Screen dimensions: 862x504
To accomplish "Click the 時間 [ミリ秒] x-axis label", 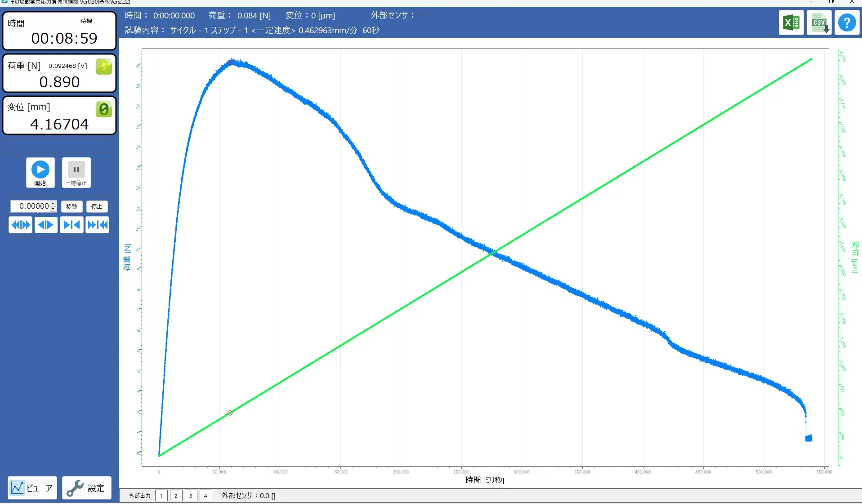I will 485,480.
